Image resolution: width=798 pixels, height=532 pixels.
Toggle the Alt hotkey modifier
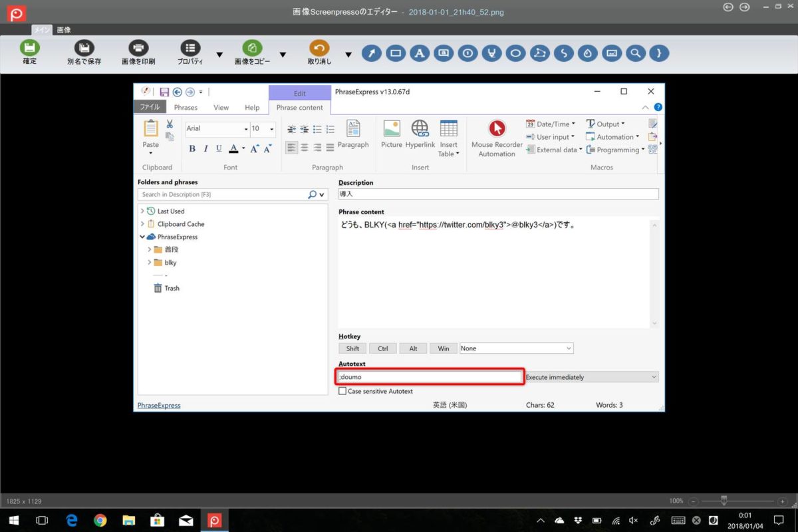pos(413,348)
